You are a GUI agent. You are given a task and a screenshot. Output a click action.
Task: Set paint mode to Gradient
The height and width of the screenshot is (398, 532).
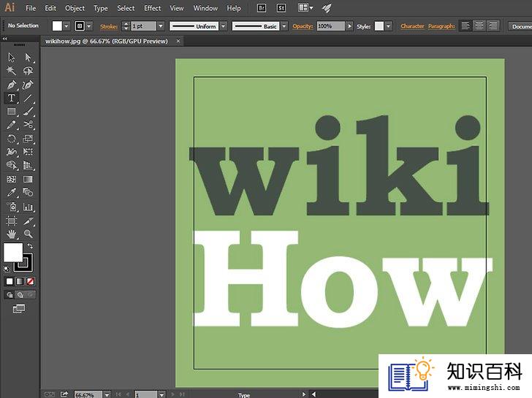(20, 281)
